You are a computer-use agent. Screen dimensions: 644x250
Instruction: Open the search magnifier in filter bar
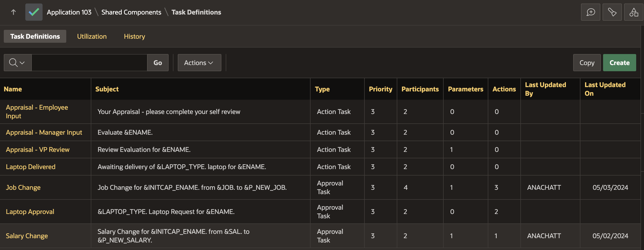click(x=13, y=62)
